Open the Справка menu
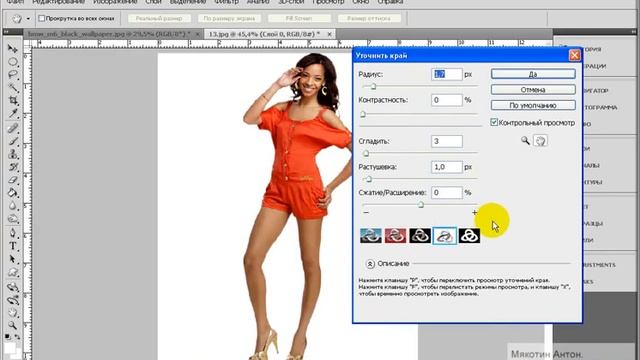Viewport: 640px width, 360px height. coord(390,2)
